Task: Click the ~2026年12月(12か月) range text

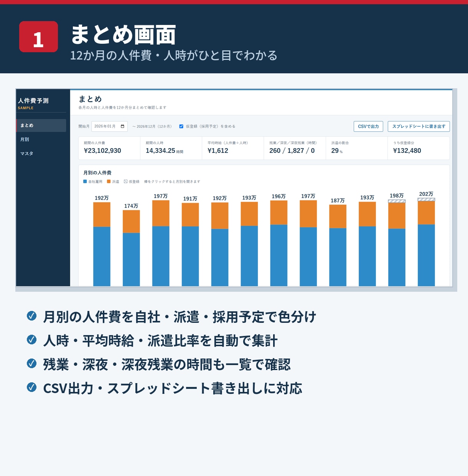Action: 152,126
